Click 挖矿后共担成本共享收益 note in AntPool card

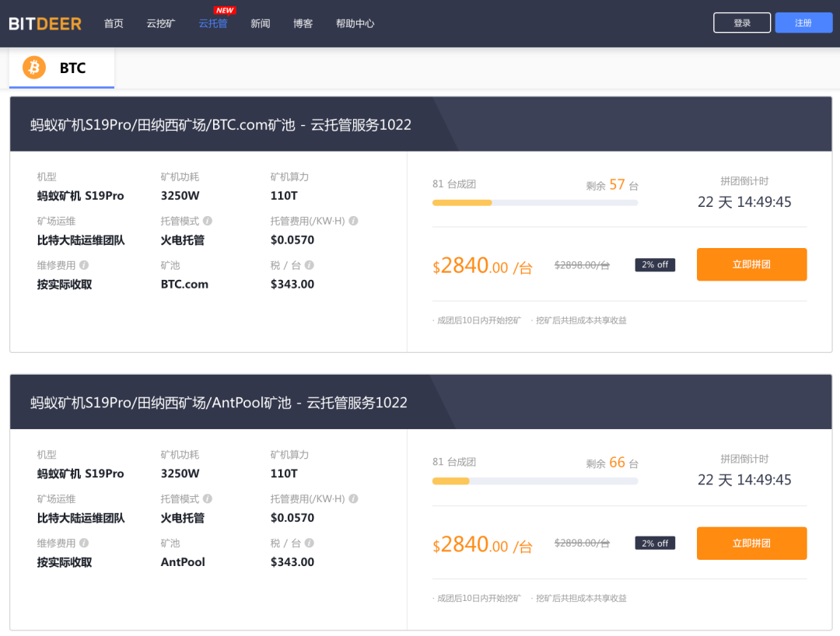tap(581, 598)
